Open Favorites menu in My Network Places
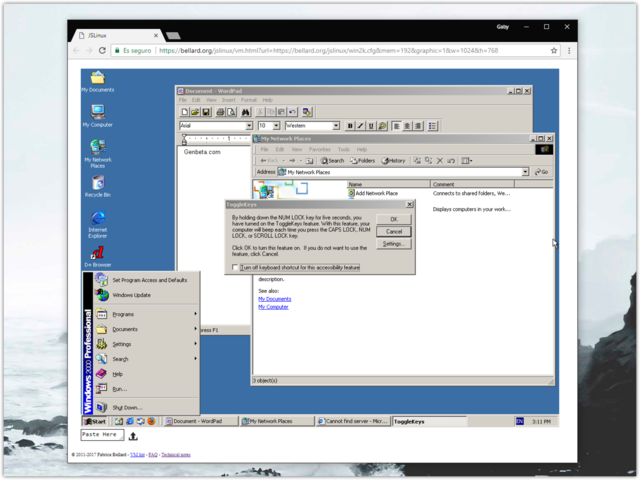The width and height of the screenshot is (640, 480). pyautogui.click(x=320, y=150)
